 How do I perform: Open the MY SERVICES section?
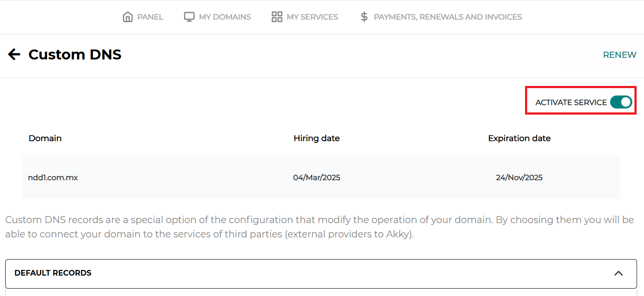(x=312, y=17)
